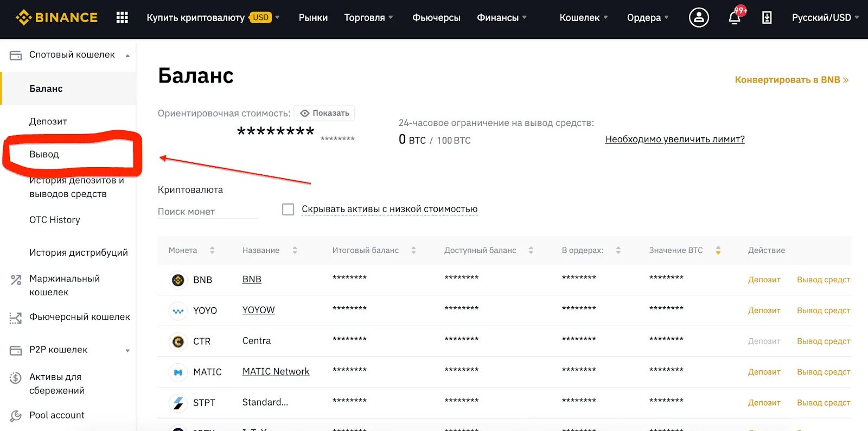Sort by Монета column arrows

(x=212, y=250)
